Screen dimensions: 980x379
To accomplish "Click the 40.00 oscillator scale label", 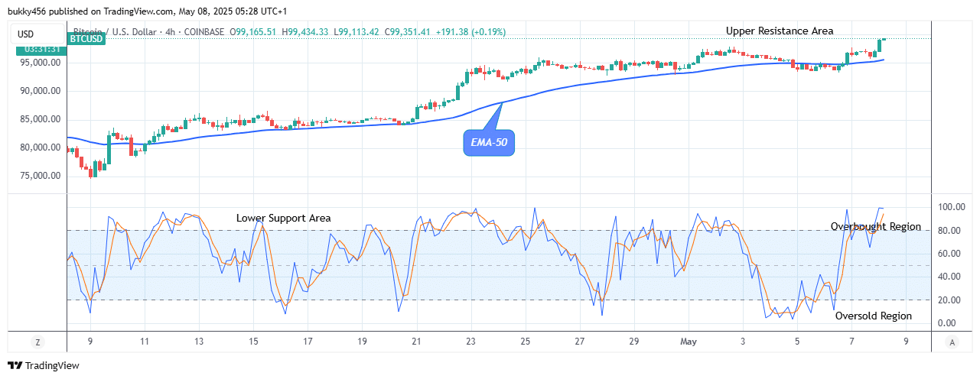I will coord(951,277).
